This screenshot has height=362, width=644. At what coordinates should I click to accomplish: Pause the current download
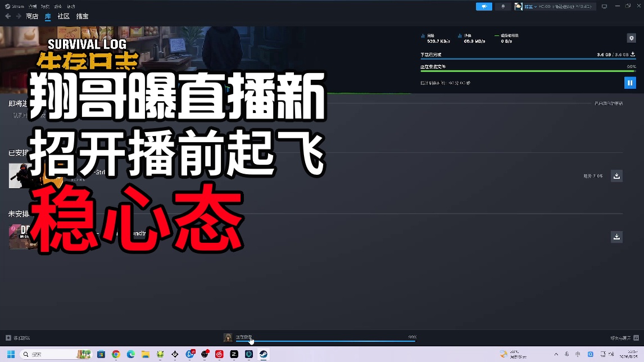[629, 83]
